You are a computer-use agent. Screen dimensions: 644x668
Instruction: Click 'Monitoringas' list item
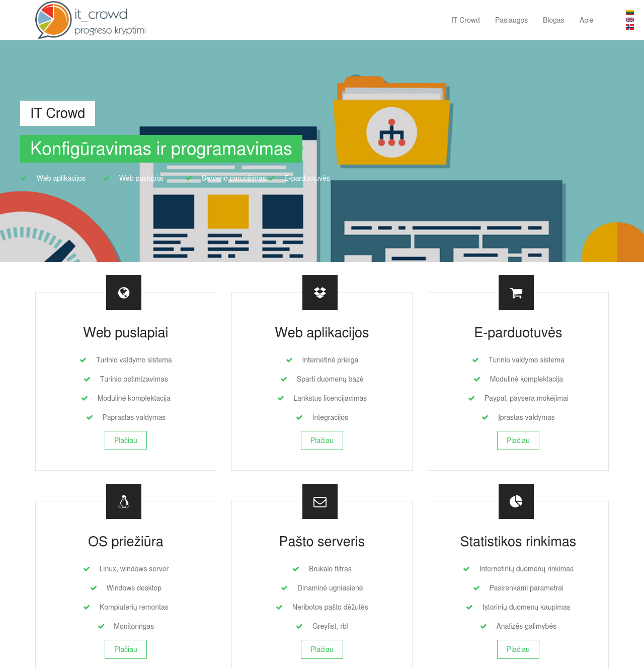134,626
